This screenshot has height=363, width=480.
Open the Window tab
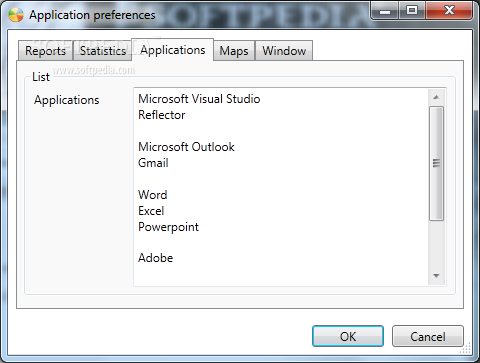click(284, 51)
